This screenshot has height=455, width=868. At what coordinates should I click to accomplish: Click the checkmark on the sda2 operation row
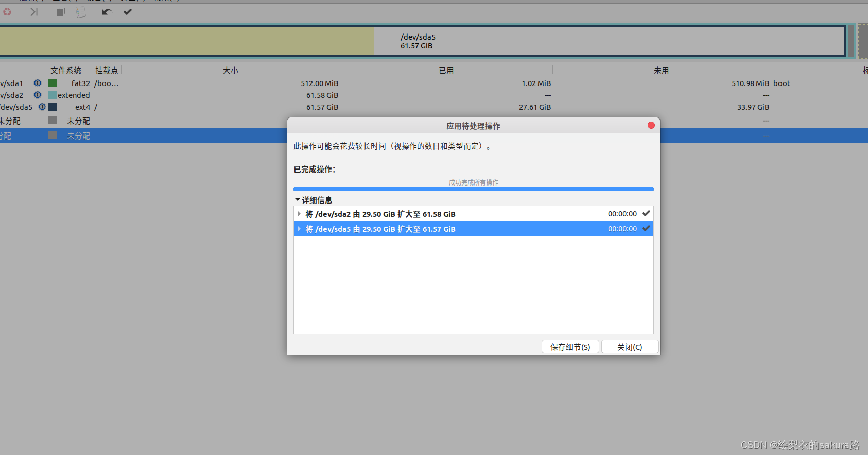(x=646, y=213)
